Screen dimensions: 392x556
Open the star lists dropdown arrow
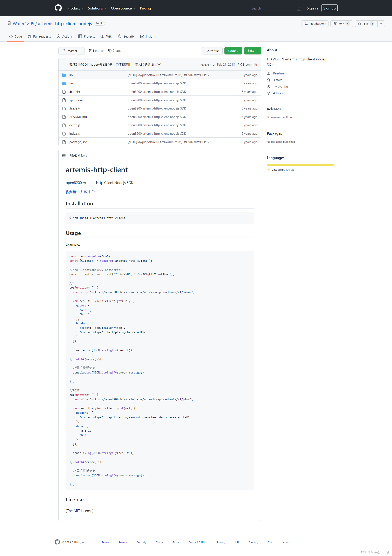coord(381,24)
